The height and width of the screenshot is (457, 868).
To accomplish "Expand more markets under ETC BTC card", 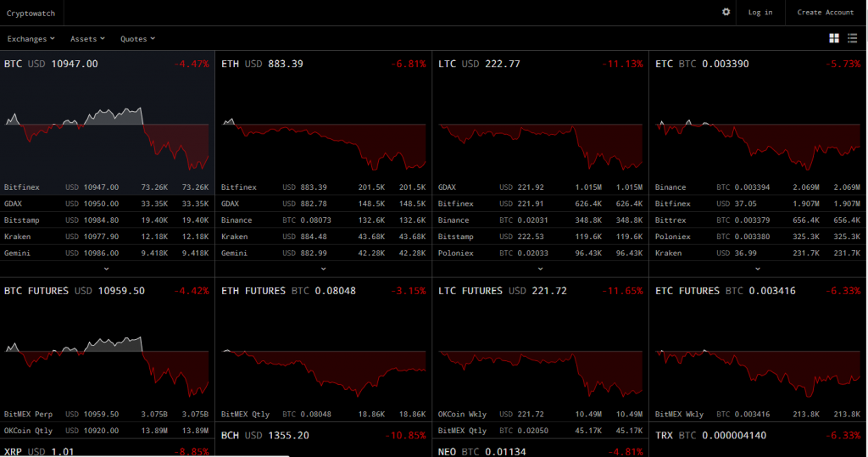I will (x=758, y=269).
